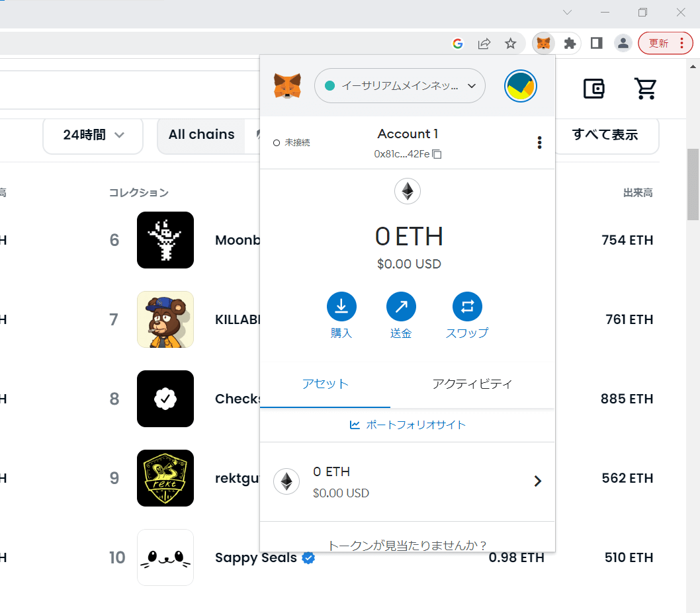The image size is (700, 613).
Task: Open the shopping cart icon
Action: (645, 88)
